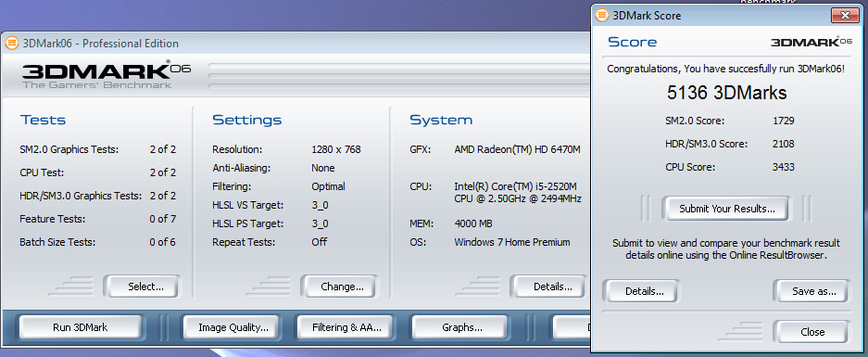Click the HLSL VS Target value 3_0
The height and width of the screenshot is (357, 868).
click(320, 205)
